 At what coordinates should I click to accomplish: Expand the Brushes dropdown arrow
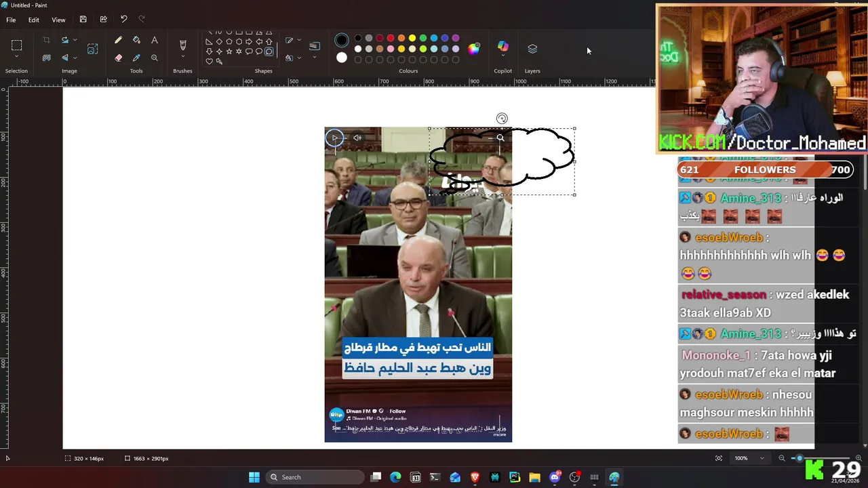click(x=182, y=56)
